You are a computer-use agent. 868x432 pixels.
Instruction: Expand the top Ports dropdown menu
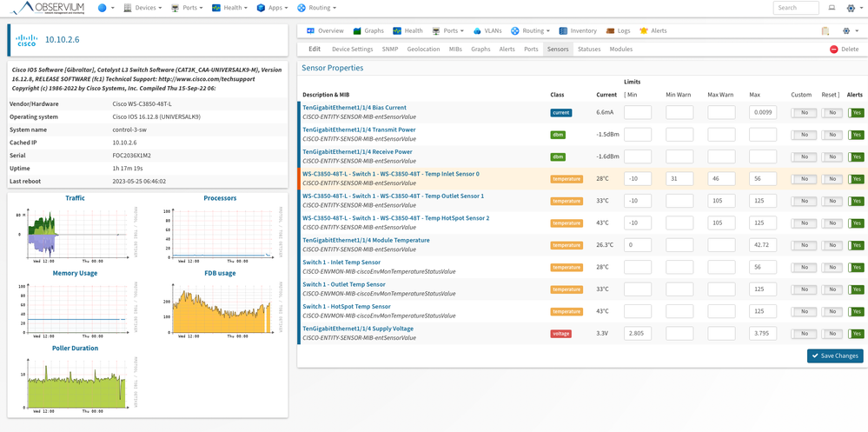[x=187, y=8]
